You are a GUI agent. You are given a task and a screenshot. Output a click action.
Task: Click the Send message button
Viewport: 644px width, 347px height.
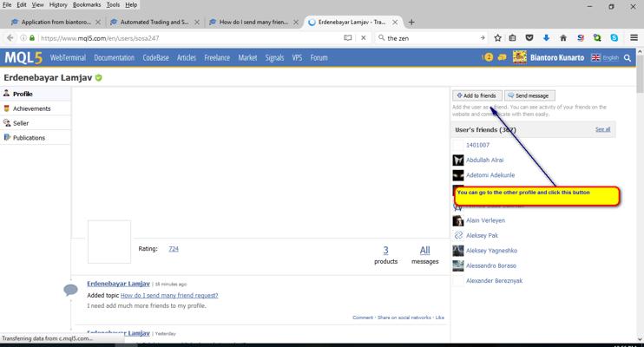click(x=529, y=95)
